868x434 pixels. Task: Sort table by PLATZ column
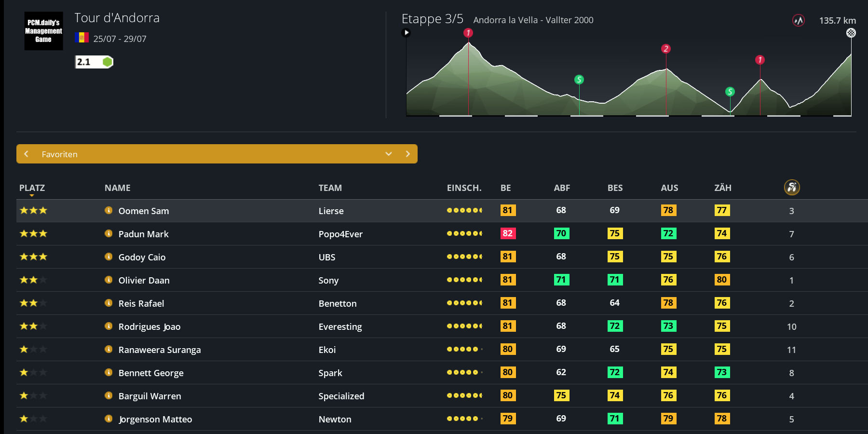[x=32, y=188]
